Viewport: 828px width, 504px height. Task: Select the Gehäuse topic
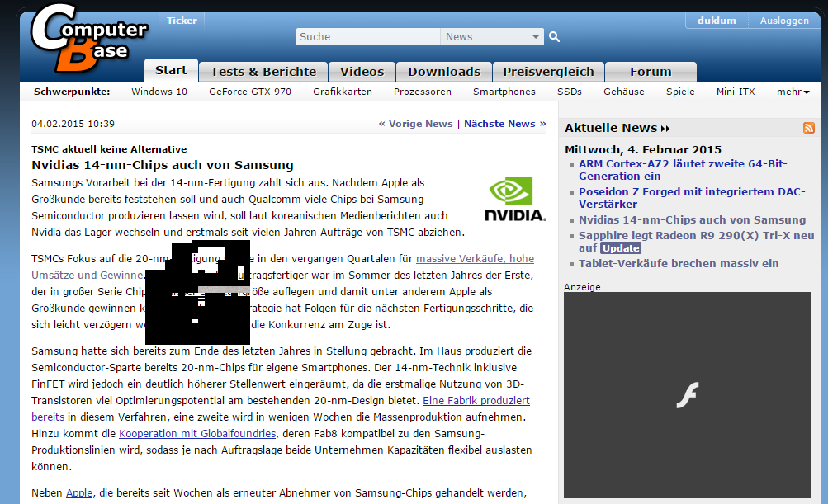[623, 92]
